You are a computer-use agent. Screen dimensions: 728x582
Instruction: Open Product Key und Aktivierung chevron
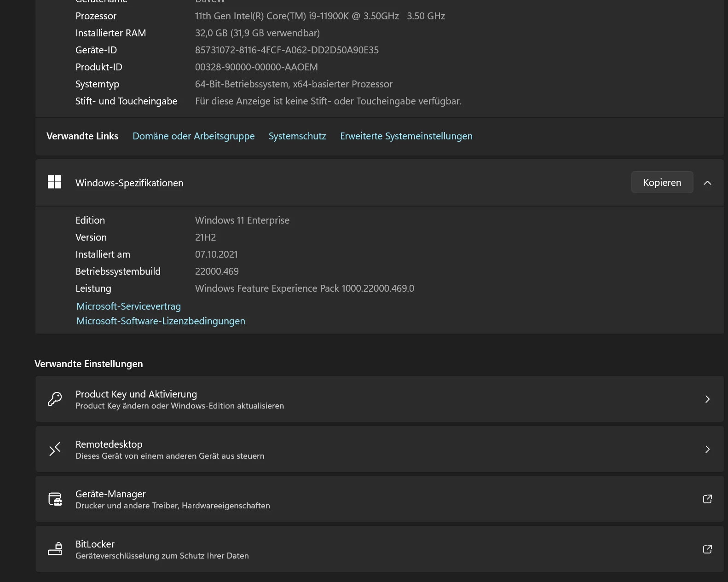click(707, 399)
